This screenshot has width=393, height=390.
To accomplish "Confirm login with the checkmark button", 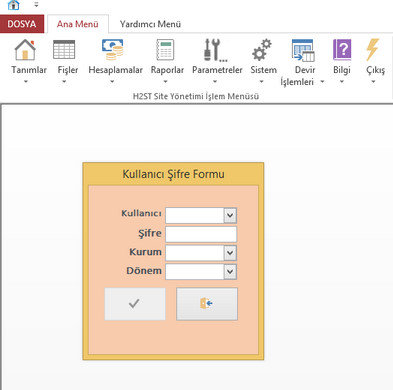I will pyautogui.click(x=135, y=304).
